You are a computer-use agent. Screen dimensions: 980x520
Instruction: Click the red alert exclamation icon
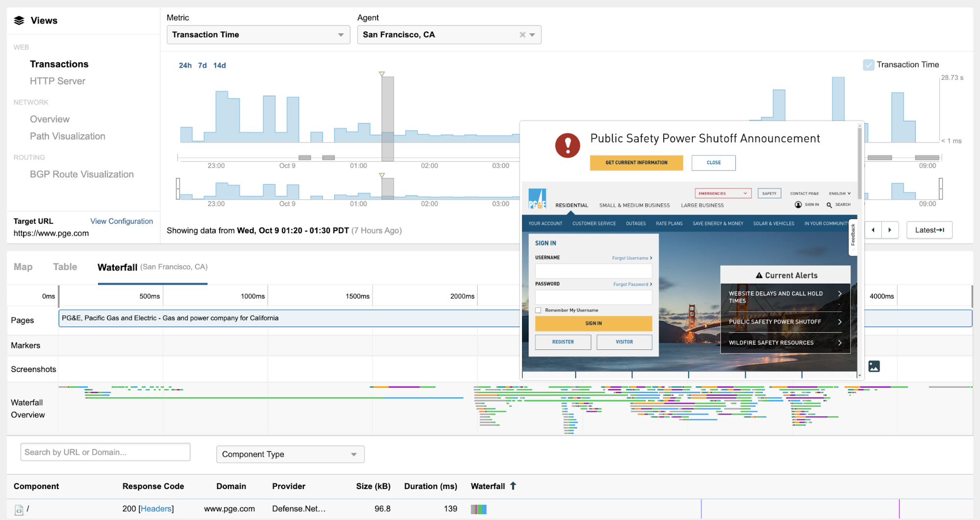point(567,146)
